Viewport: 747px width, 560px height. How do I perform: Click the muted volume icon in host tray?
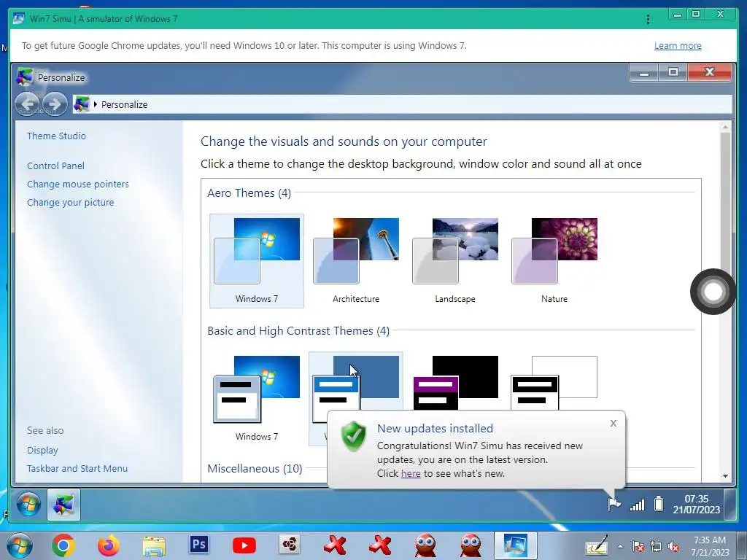tap(673, 547)
